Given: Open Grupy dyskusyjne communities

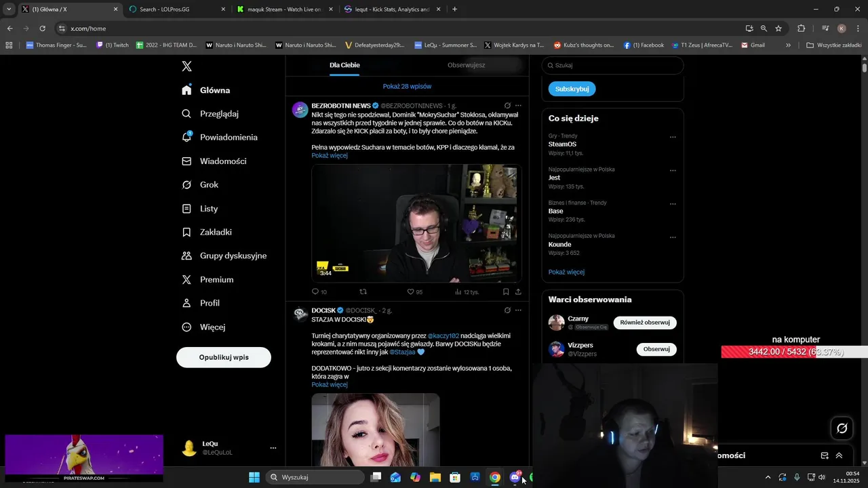Looking at the screenshot, I should [224, 256].
